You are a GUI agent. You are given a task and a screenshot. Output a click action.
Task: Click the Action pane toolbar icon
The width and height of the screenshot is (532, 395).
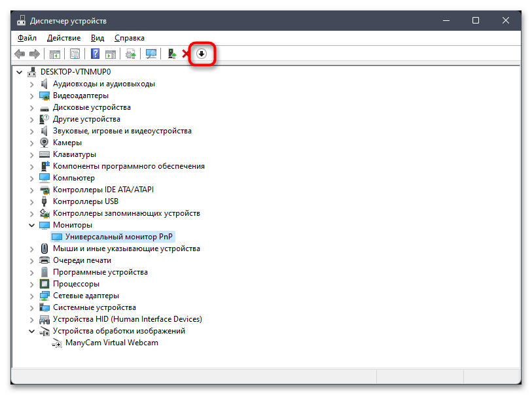point(111,54)
